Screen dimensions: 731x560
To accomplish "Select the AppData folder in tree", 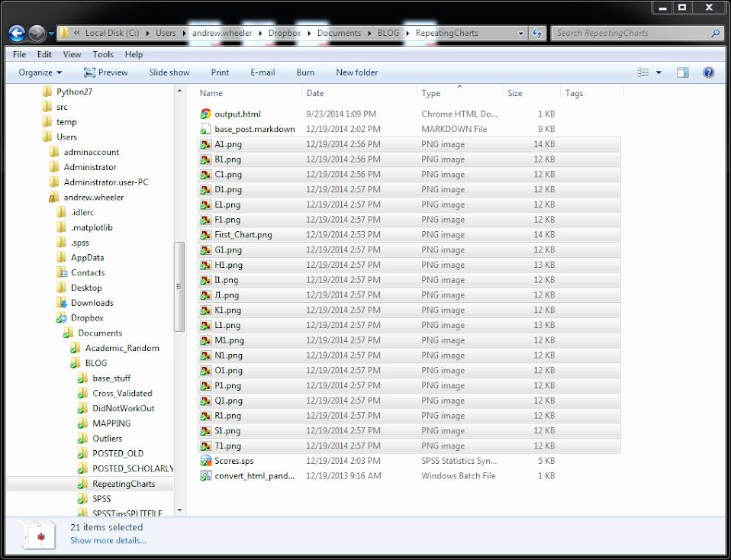I will [x=88, y=257].
